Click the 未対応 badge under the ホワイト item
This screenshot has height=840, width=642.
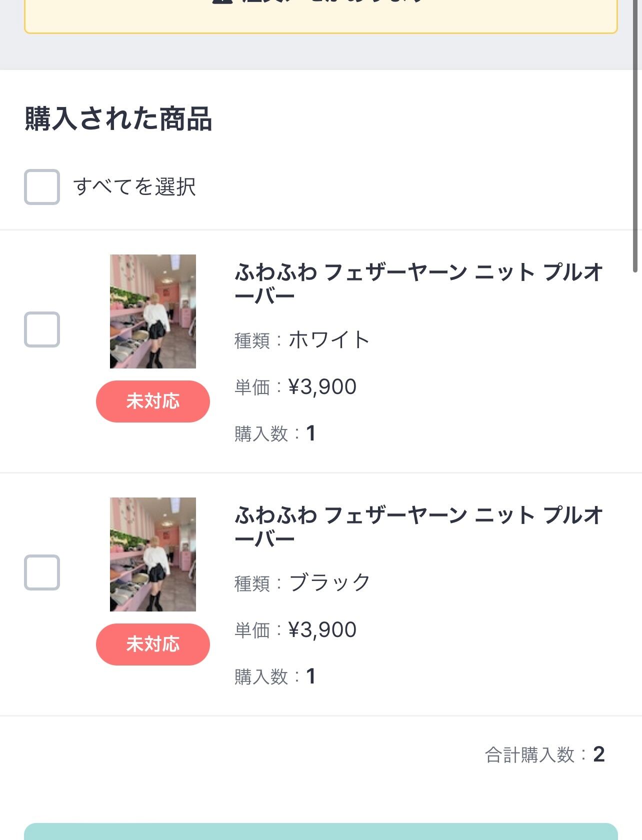tap(153, 401)
